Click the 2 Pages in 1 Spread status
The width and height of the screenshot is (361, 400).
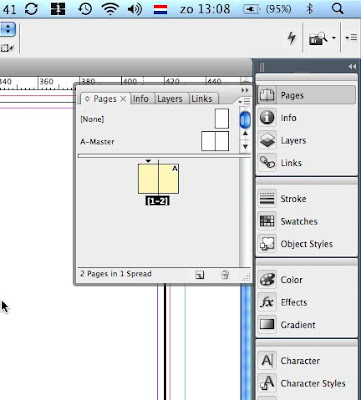point(116,274)
